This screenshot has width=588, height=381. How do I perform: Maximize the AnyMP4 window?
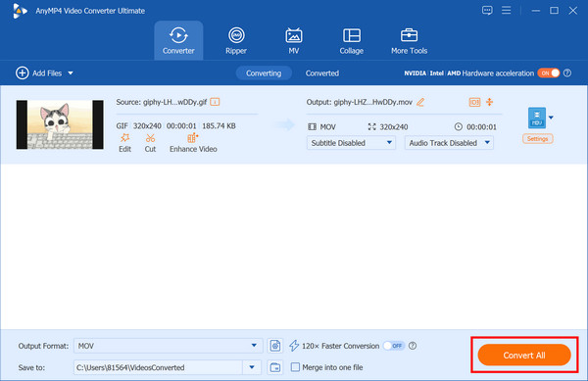[554, 11]
